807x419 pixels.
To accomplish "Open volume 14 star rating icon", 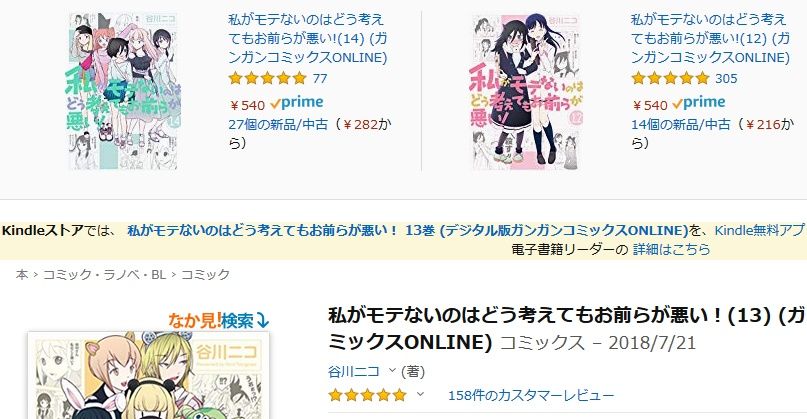I will click(x=268, y=79).
